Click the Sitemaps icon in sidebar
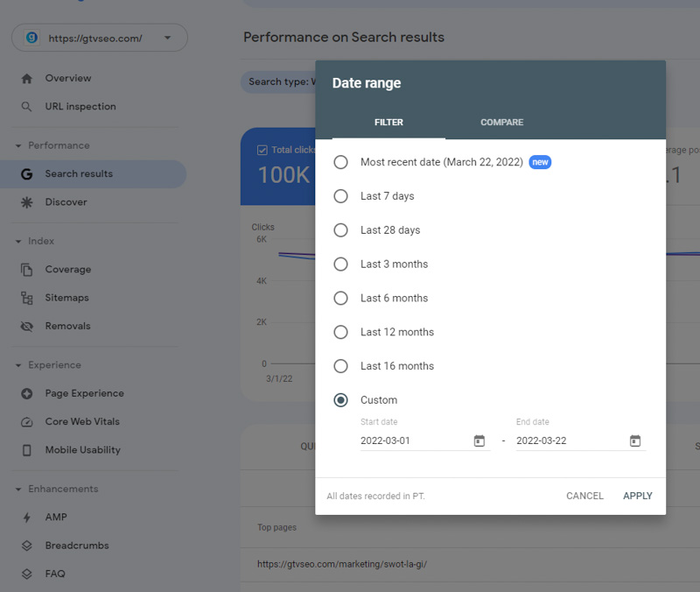 [27, 298]
